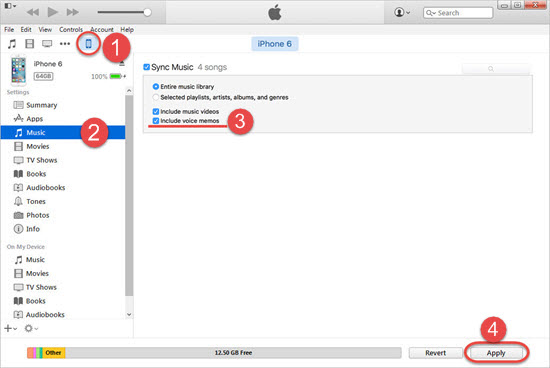Open the Edit menu
The height and width of the screenshot is (368, 550).
[26, 29]
